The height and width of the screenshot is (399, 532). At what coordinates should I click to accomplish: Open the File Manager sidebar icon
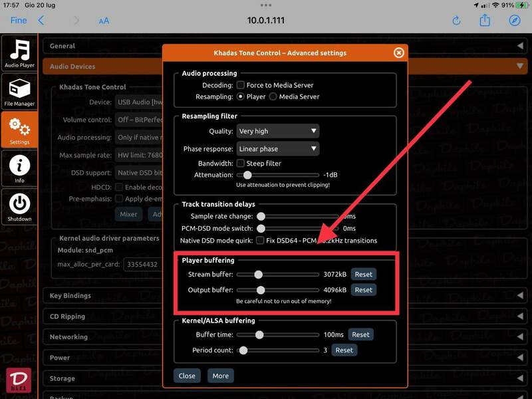click(x=20, y=91)
